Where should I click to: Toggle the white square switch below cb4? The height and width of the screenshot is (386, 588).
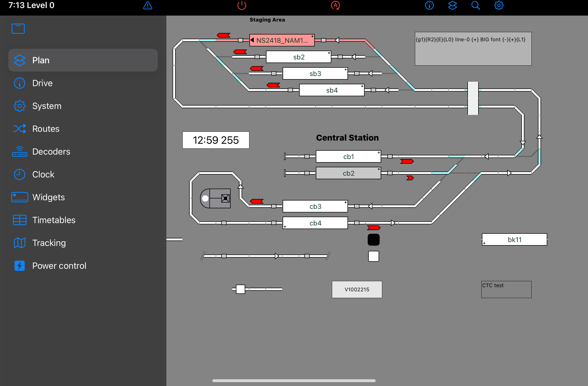(x=373, y=256)
